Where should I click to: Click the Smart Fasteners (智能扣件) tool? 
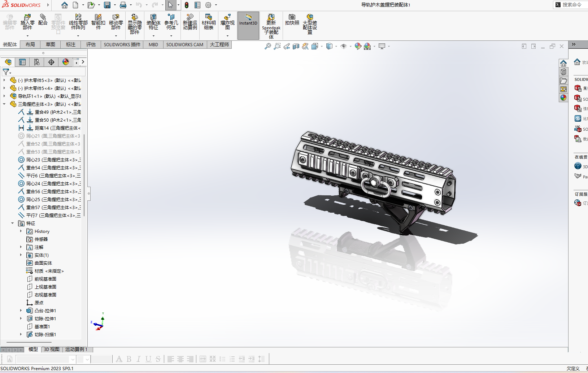pos(98,22)
